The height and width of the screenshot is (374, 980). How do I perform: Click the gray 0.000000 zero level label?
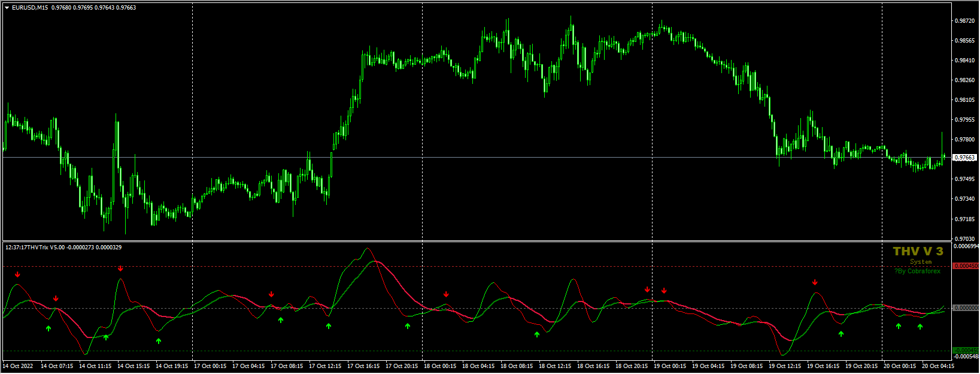tap(965, 308)
